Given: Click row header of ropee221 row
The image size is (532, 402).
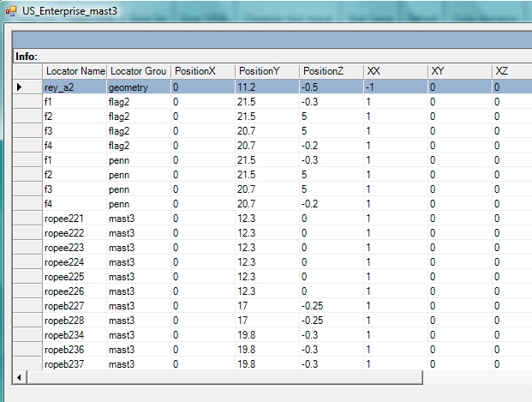Looking at the screenshot, I should point(27,219).
